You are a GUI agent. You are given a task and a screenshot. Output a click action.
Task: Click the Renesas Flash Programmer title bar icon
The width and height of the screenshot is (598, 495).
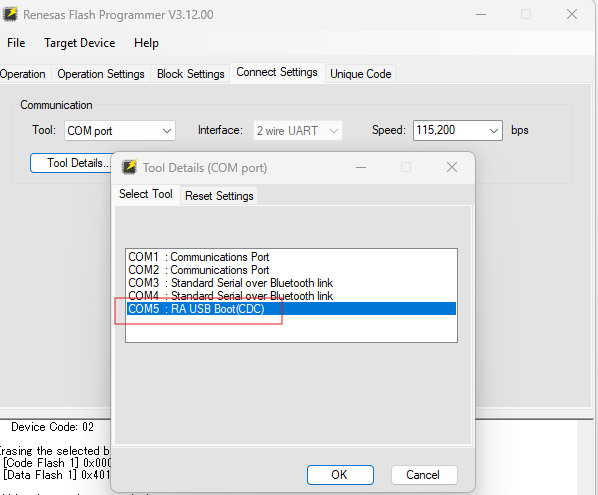(10, 14)
